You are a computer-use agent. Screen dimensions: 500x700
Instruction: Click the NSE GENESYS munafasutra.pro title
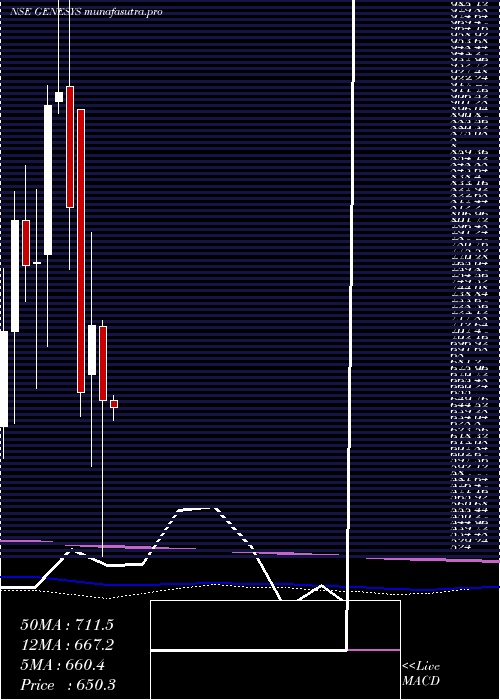point(86,12)
